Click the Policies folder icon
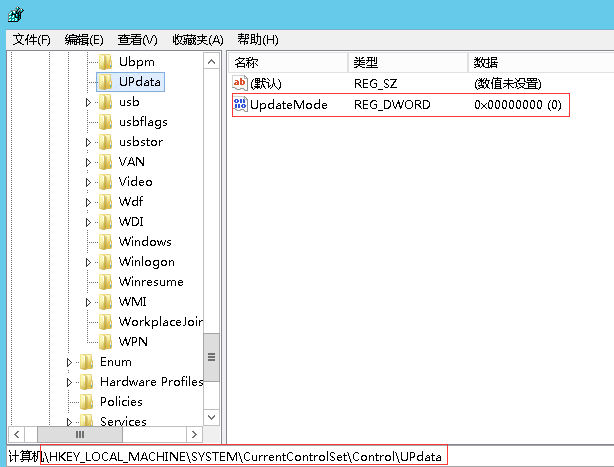Viewport: 614px width, 467px height. click(87, 402)
